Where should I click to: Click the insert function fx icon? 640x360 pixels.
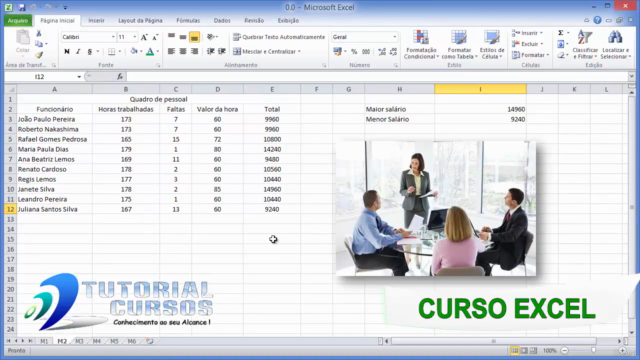click(120, 77)
